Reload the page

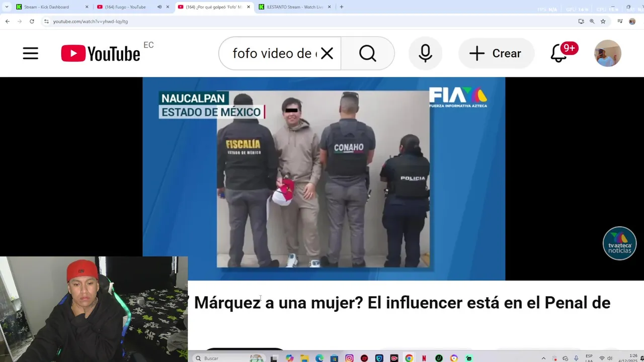32,21
